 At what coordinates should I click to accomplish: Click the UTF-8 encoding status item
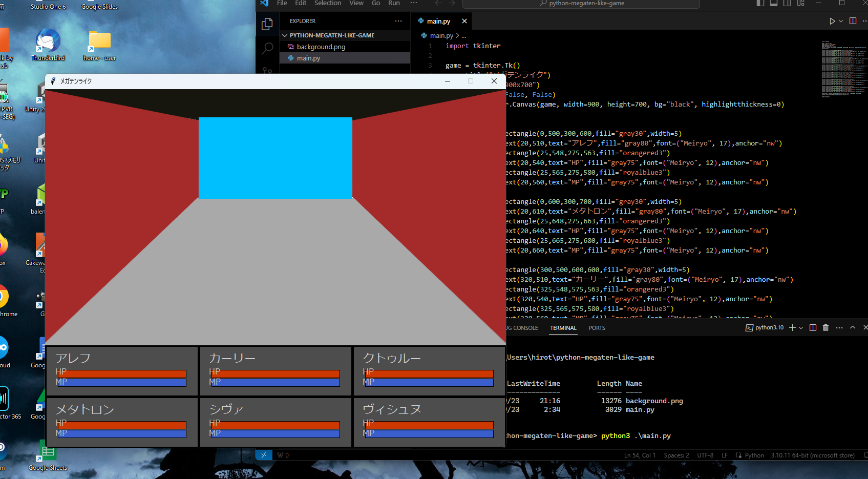pos(705,455)
